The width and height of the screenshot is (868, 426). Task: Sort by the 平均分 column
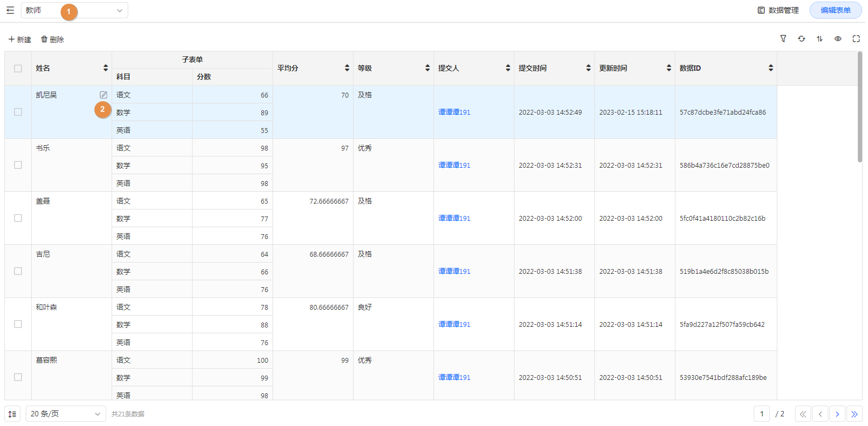tap(347, 68)
